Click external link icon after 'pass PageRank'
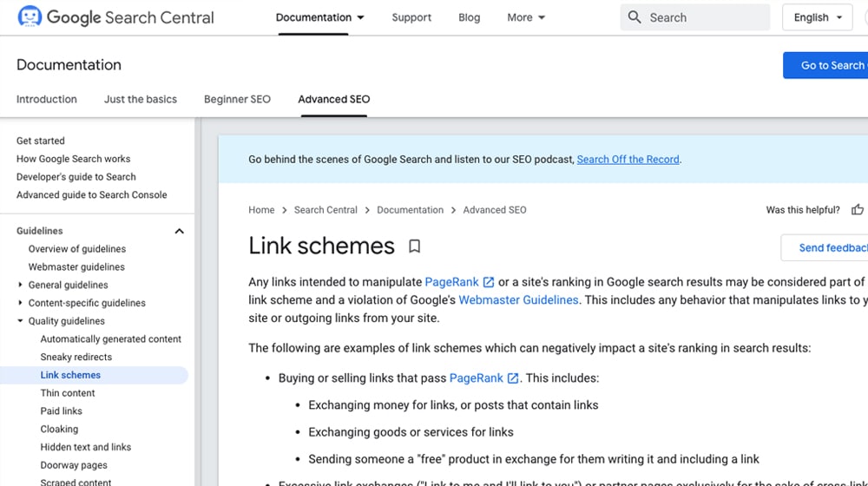Screen dimensions: 868x486 513,378
